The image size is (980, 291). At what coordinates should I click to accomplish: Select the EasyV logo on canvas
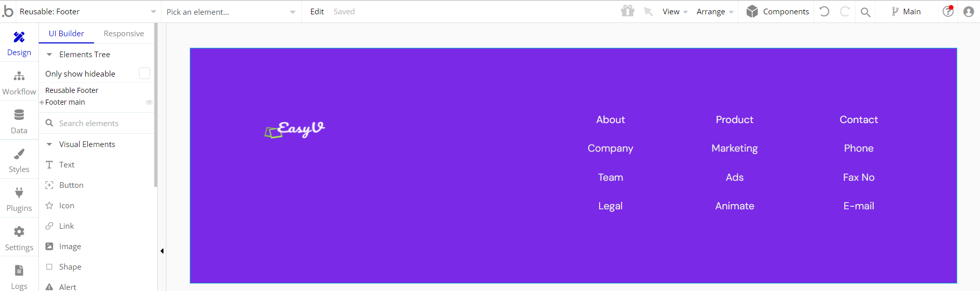295,129
